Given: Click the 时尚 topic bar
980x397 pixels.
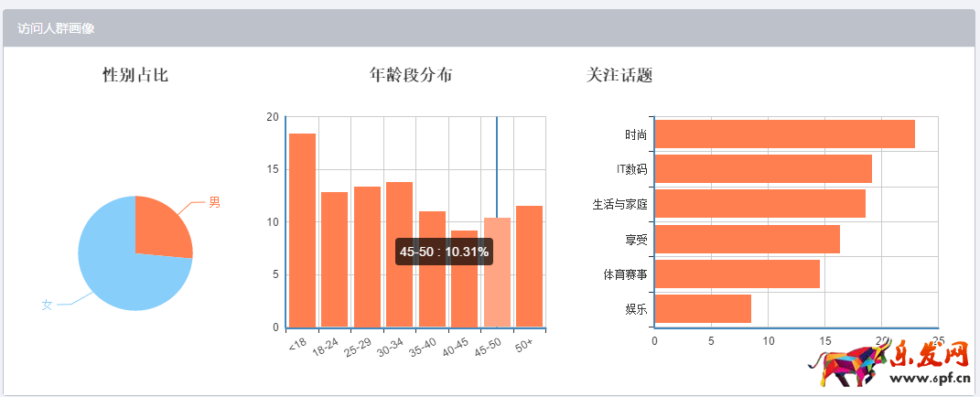Looking at the screenshot, I should pos(784,134).
